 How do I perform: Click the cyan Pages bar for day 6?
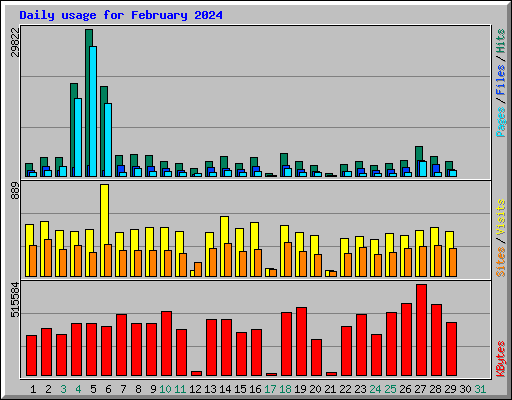(108, 140)
